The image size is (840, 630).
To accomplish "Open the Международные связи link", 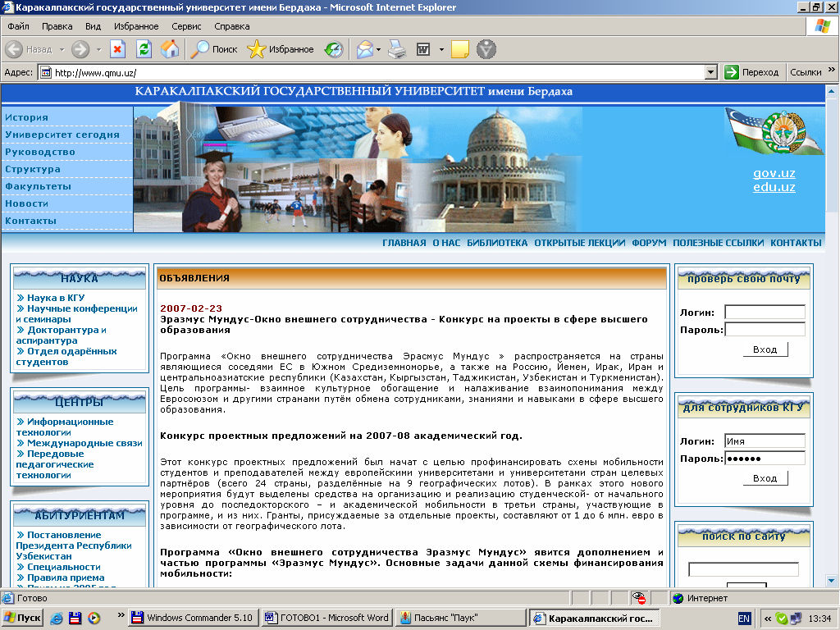I will (84, 443).
